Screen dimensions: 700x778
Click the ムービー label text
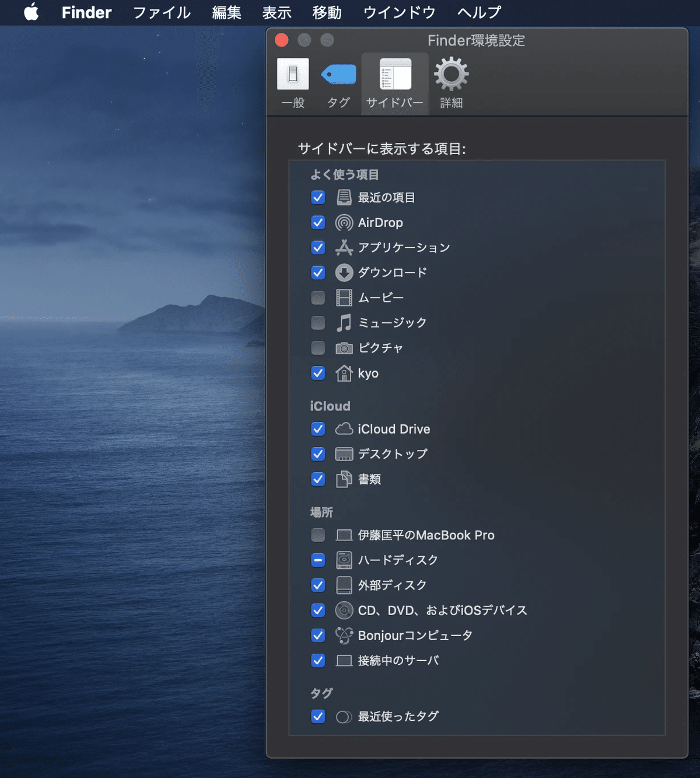(381, 298)
